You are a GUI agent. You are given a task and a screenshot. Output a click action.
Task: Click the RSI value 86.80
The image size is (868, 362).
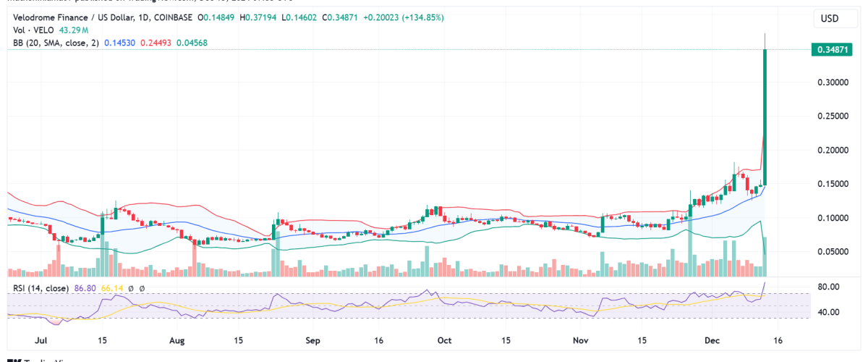coord(84,288)
